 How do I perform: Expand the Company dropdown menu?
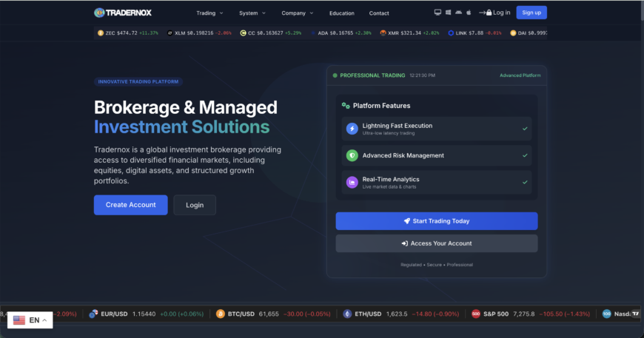[298, 13]
